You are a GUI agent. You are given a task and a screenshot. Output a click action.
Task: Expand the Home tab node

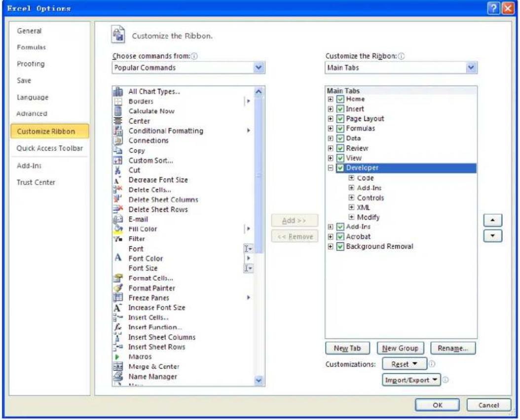click(x=331, y=99)
